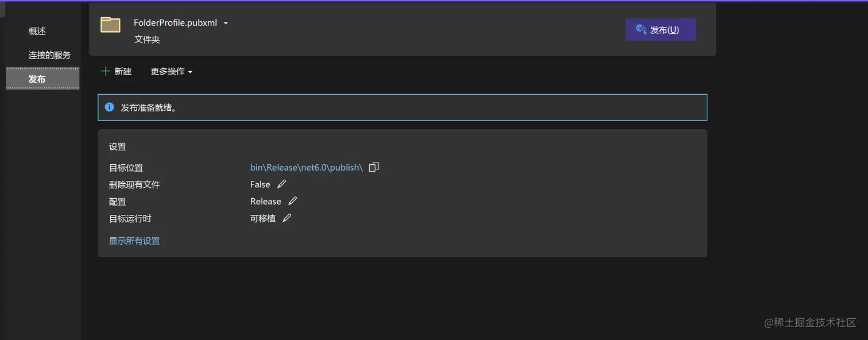Click the 发布(U) publish button
This screenshot has height=340, width=868.
661,29
